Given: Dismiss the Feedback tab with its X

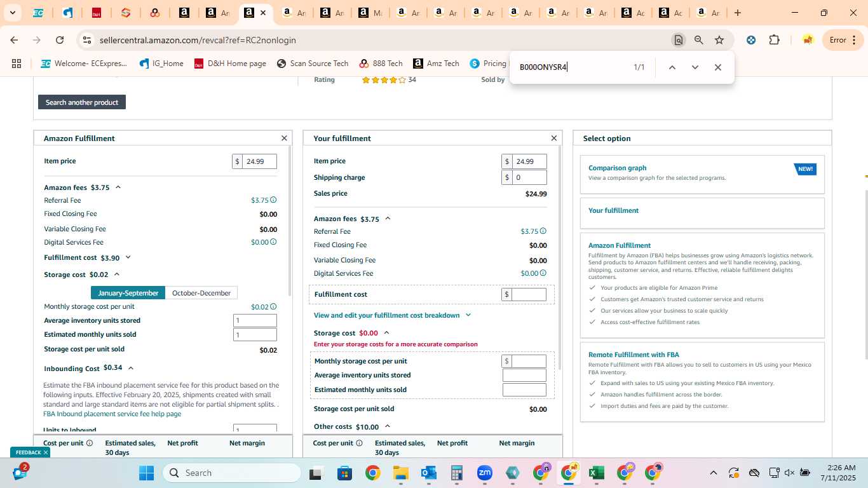Looking at the screenshot, I should tap(46, 452).
